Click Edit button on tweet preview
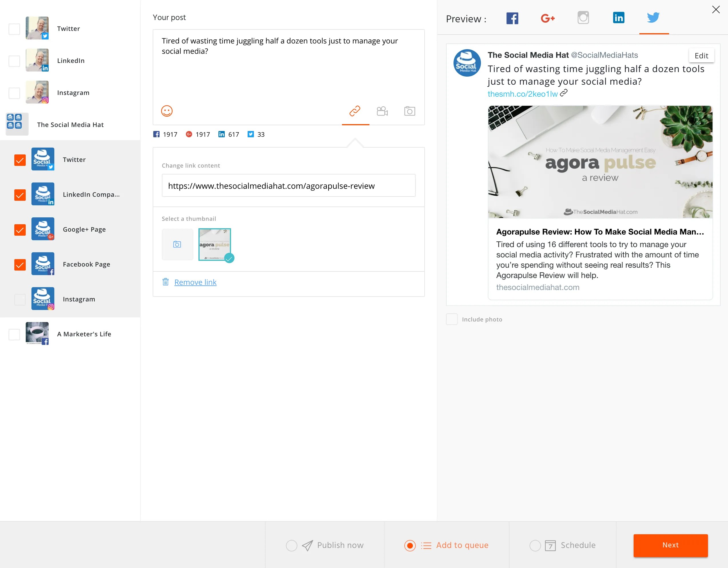The image size is (728, 568). (x=701, y=56)
